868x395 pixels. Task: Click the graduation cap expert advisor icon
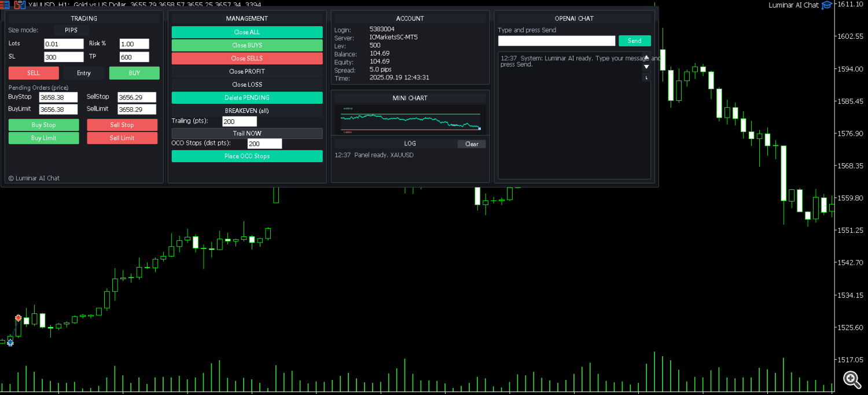click(x=827, y=5)
